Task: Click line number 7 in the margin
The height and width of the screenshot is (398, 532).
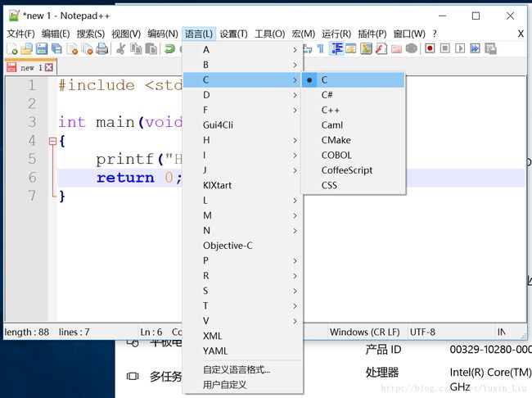Action: (32, 196)
